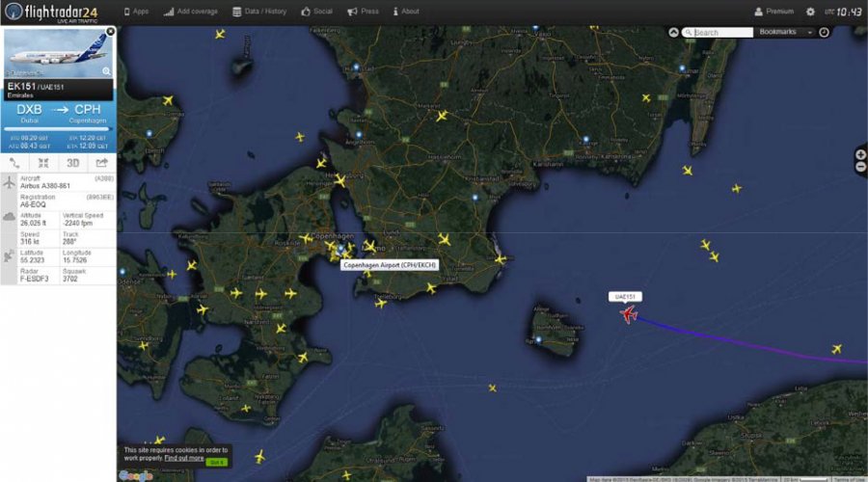Close the EK151 flight info panel
868x482 pixels.
(x=110, y=32)
